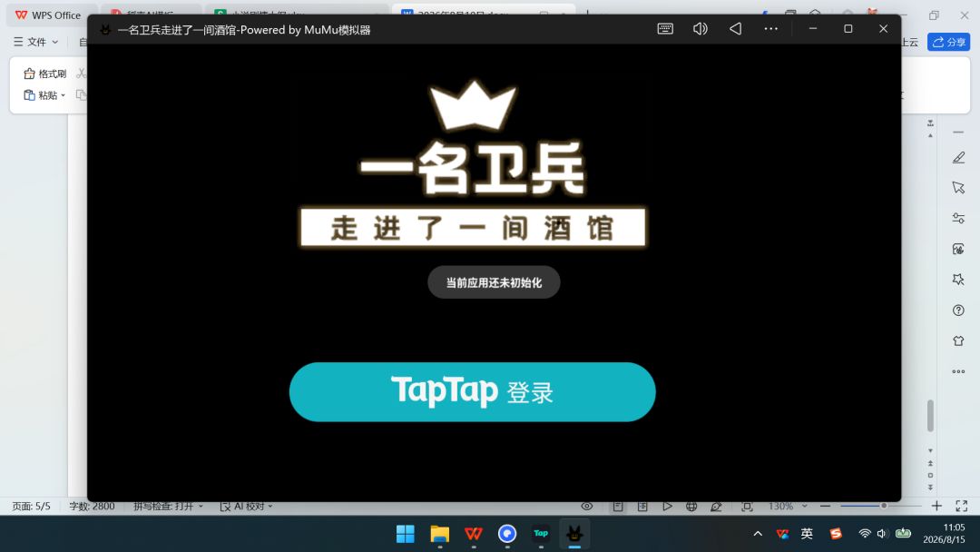The width and height of the screenshot is (980, 552).
Task: Click the Wi-Fi network tray icon
Action: 865,534
